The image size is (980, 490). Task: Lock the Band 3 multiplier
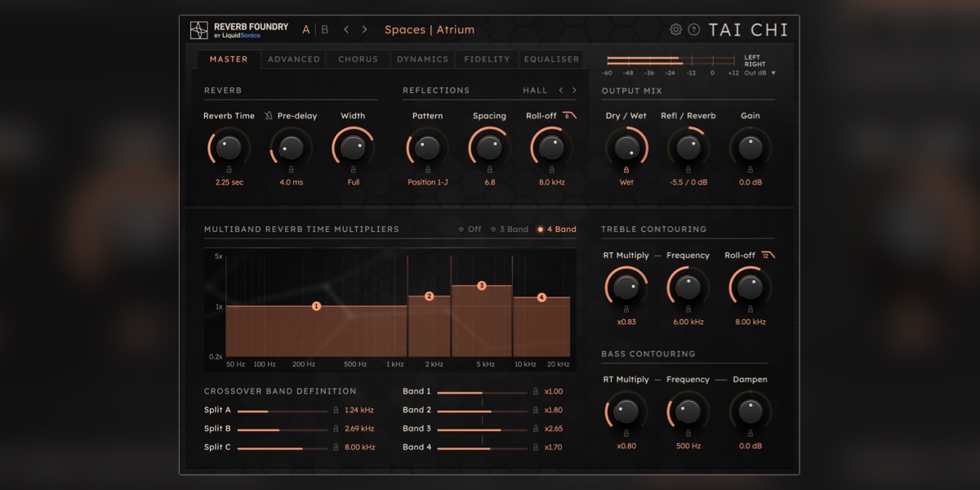coord(536,429)
